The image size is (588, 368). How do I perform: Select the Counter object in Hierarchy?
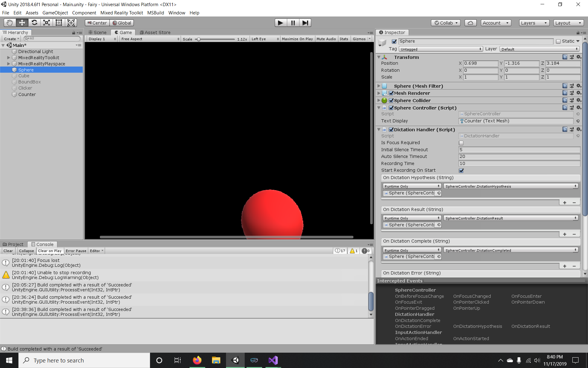click(27, 94)
